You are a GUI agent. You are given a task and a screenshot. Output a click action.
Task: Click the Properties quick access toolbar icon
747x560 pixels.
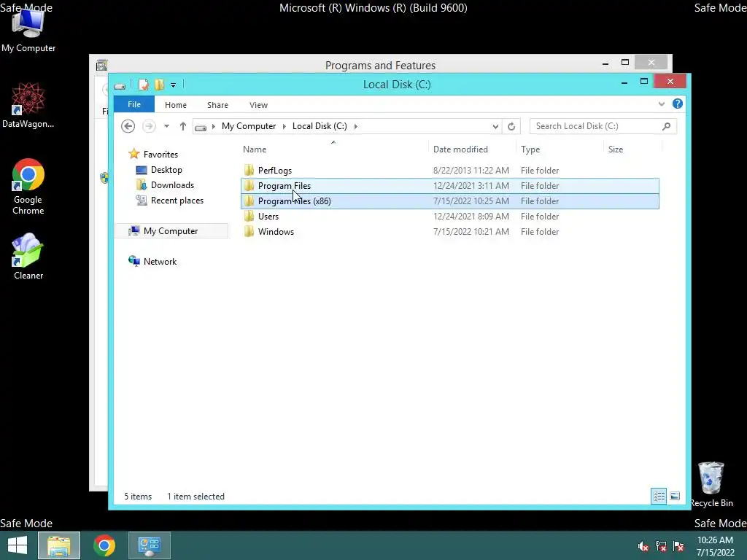click(144, 85)
